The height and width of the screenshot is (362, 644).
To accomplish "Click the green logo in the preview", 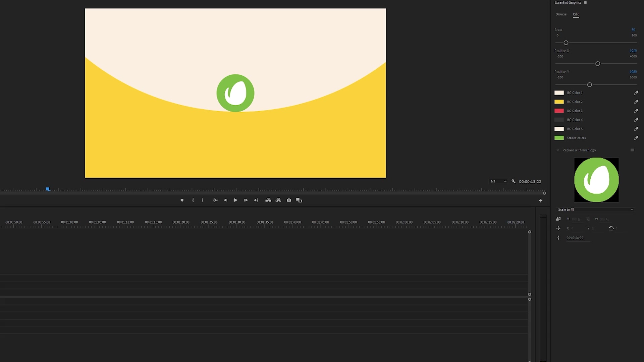I will 235,93.
